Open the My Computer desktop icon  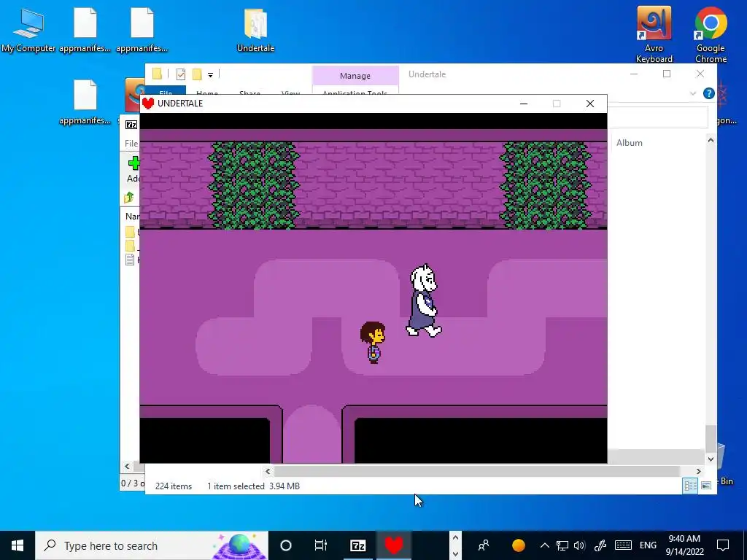(x=28, y=29)
